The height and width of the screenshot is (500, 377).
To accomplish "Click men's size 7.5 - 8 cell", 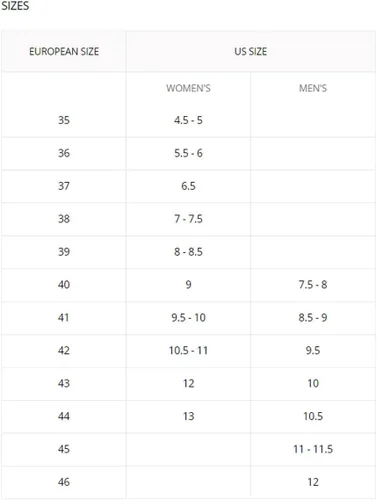I will pos(313,285).
